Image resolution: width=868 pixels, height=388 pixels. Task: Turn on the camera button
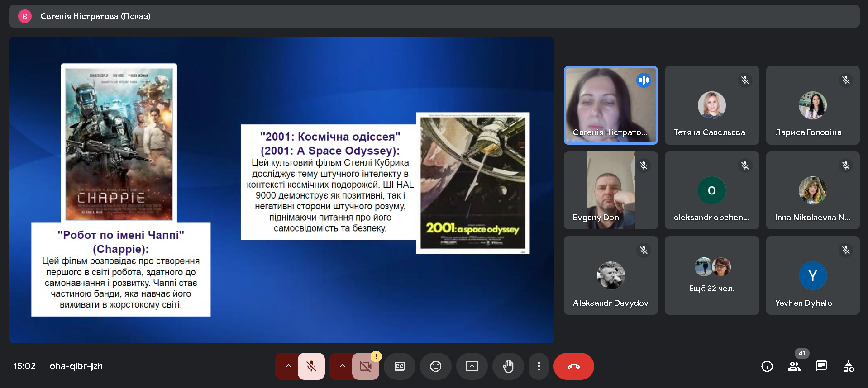(366, 366)
